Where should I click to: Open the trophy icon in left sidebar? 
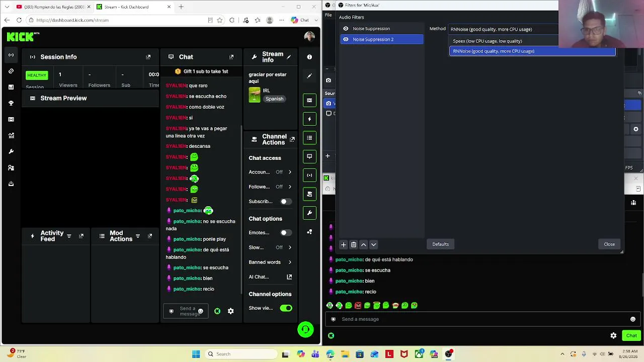click(x=11, y=103)
